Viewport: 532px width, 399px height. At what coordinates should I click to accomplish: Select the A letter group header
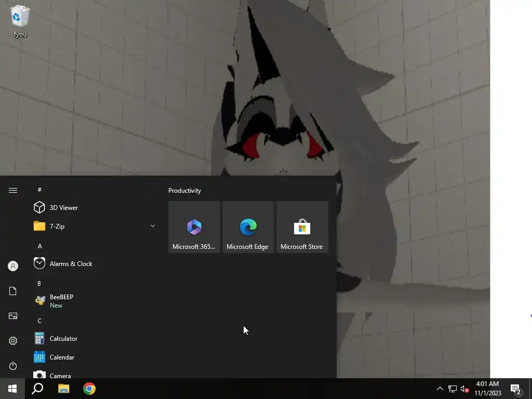[x=39, y=246]
